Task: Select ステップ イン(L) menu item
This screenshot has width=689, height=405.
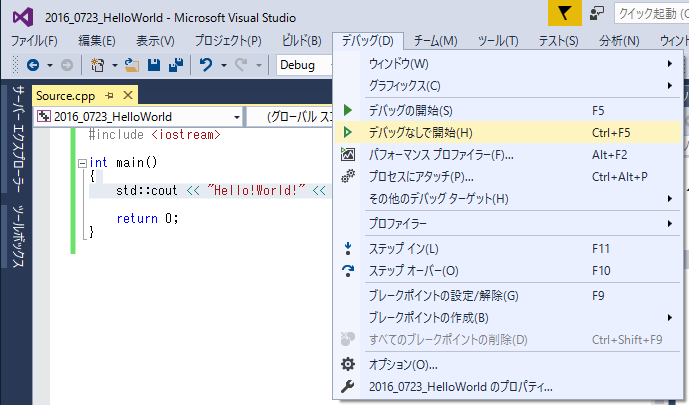Action: pos(508,249)
